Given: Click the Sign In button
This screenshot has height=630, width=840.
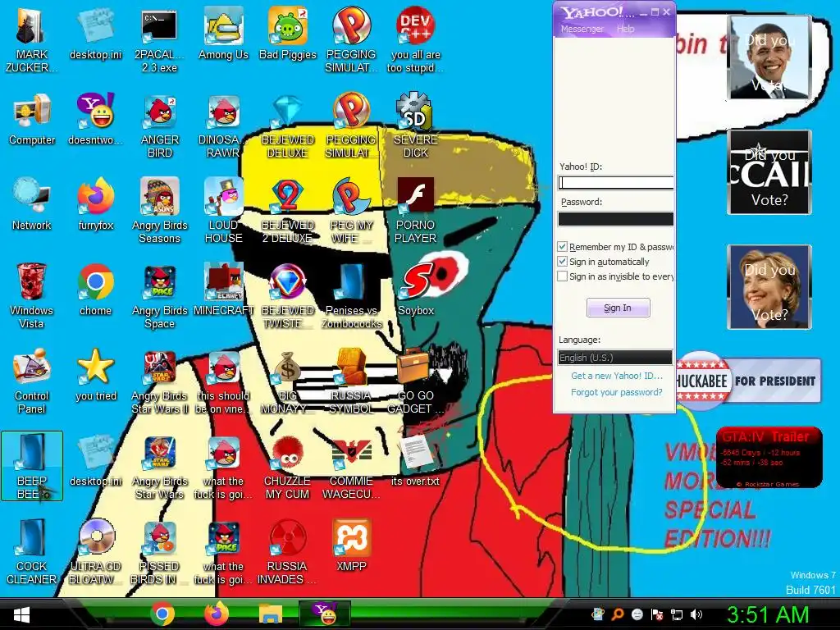Looking at the screenshot, I should click(618, 308).
